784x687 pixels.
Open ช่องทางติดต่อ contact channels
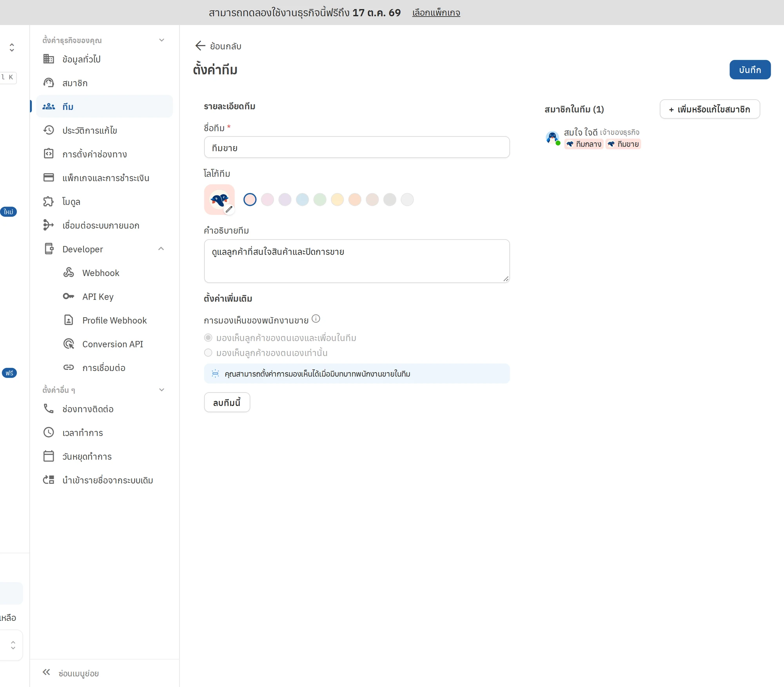104,409
